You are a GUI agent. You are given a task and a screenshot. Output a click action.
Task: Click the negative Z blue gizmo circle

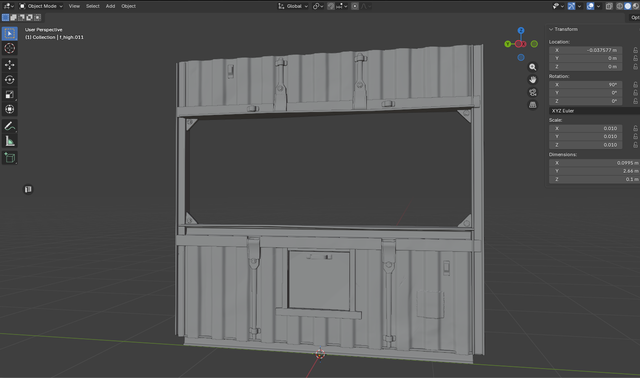click(x=521, y=58)
